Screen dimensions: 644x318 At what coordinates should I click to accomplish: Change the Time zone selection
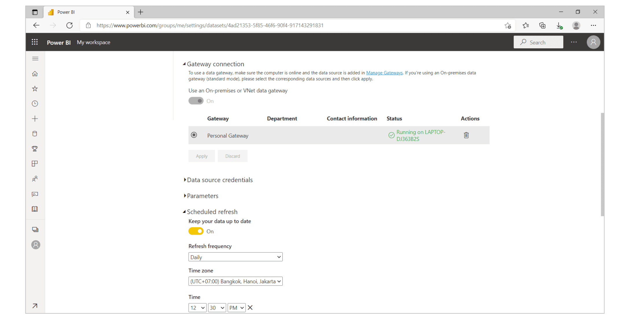click(235, 281)
